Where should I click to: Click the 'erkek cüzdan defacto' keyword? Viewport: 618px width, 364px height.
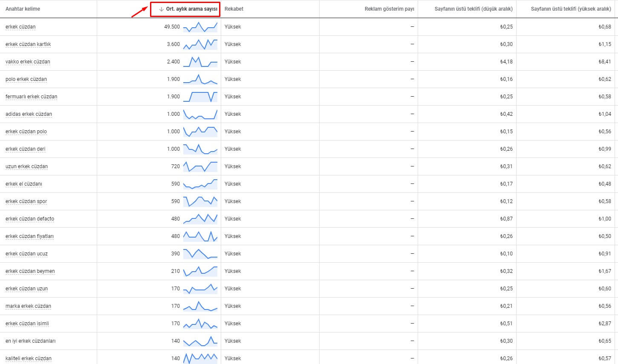click(x=30, y=219)
